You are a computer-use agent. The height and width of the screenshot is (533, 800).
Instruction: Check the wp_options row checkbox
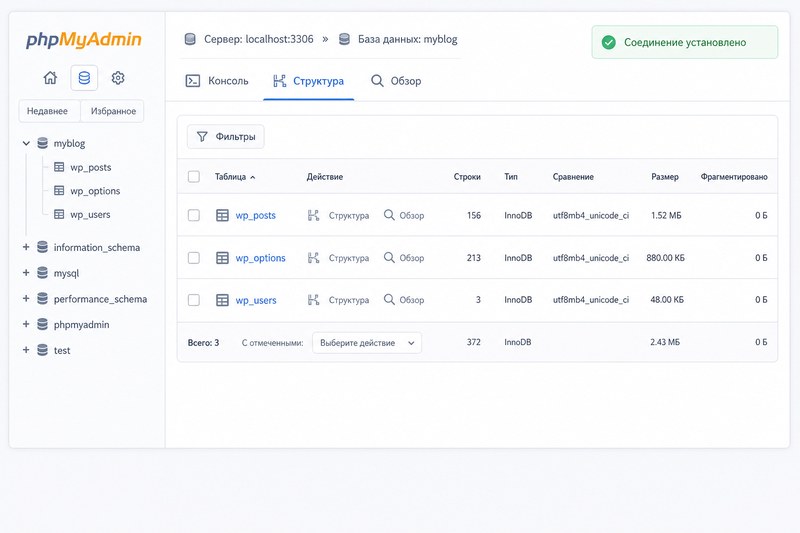194,258
